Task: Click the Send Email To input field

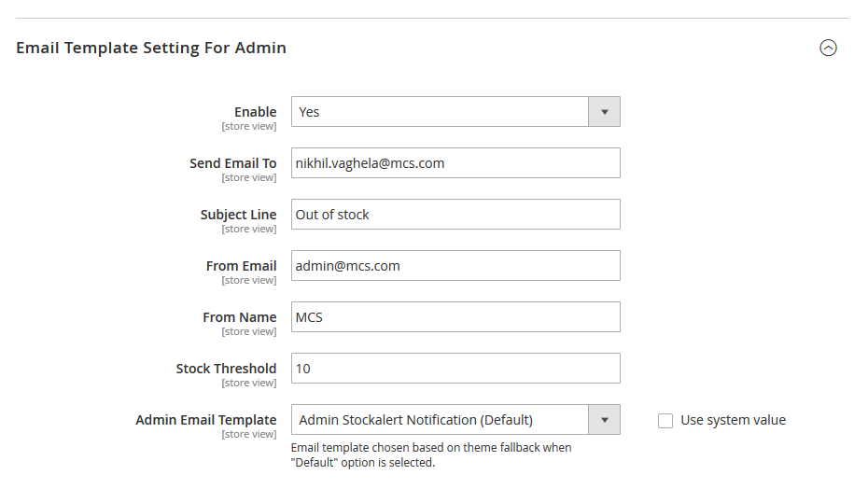Action: pyautogui.click(x=455, y=163)
